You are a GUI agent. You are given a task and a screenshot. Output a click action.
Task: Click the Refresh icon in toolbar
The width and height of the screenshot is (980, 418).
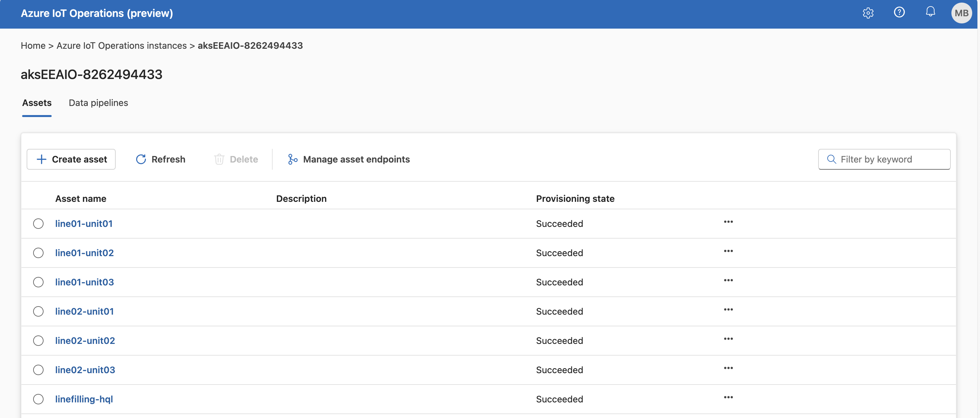[x=141, y=159]
